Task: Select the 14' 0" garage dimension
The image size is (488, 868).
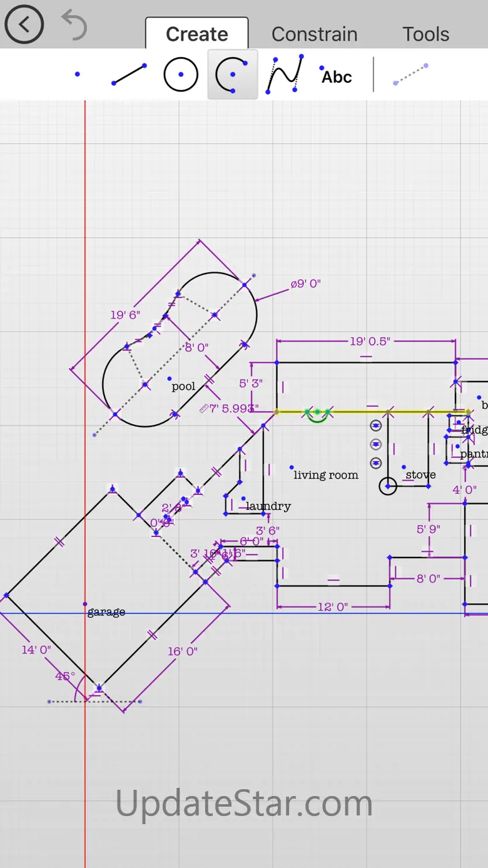Action: point(36,650)
